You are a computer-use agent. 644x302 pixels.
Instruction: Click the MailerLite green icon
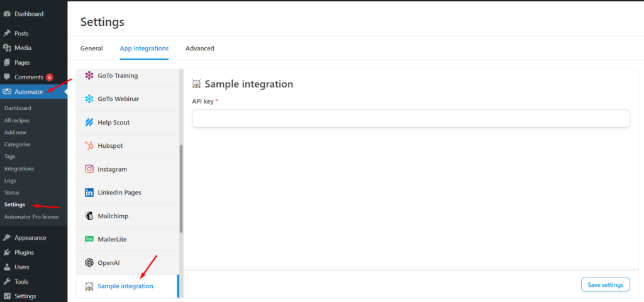(89, 239)
